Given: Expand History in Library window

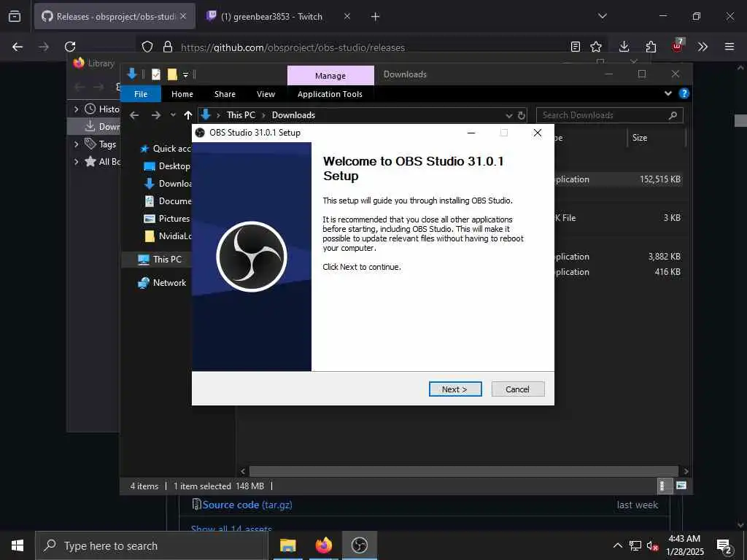Looking at the screenshot, I should 76,109.
